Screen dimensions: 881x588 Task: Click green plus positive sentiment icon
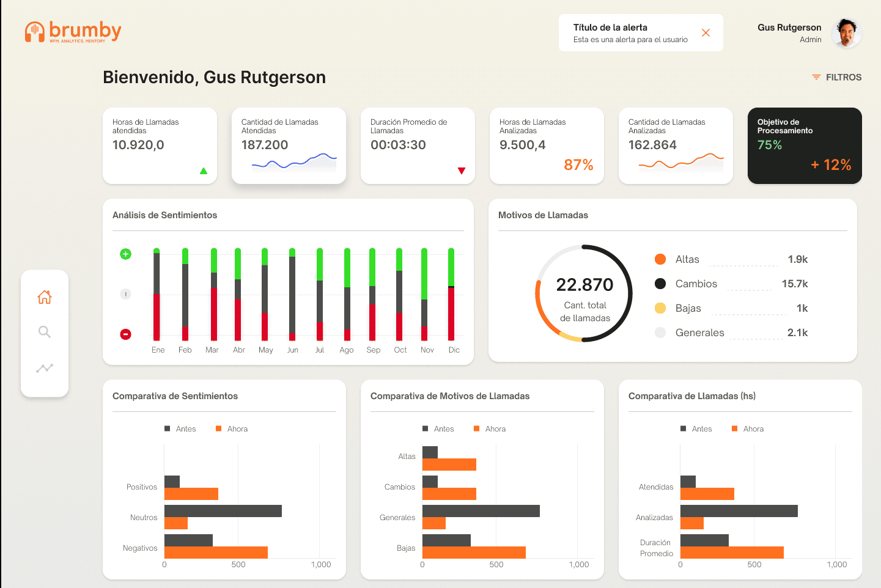tap(125, 254)
